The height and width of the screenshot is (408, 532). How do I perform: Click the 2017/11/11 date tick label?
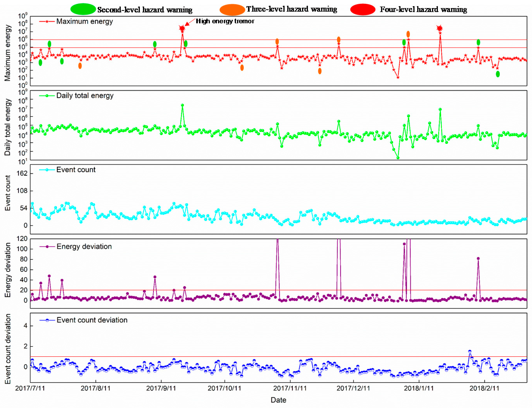(x=290, y=388)
